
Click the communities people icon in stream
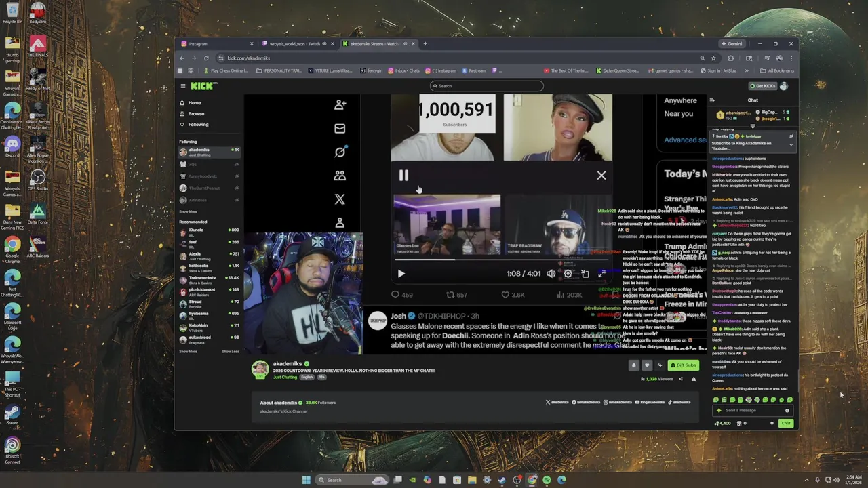pos(340,176)
